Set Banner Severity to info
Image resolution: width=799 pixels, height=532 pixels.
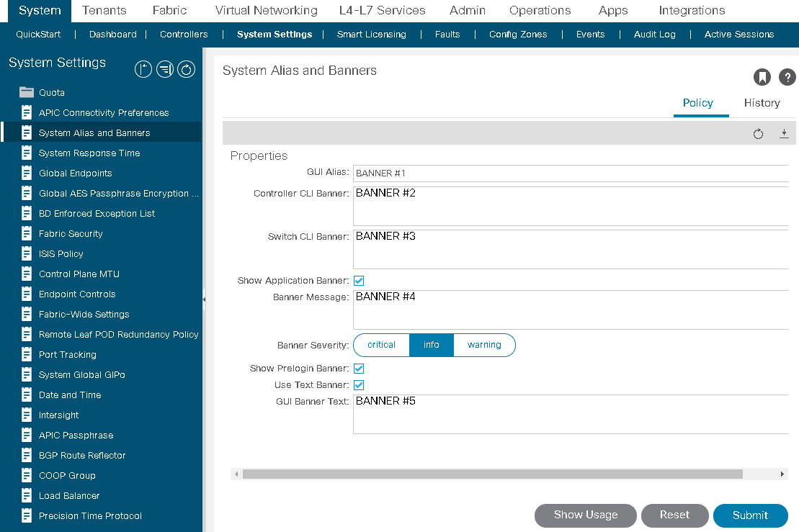(431, 345)
